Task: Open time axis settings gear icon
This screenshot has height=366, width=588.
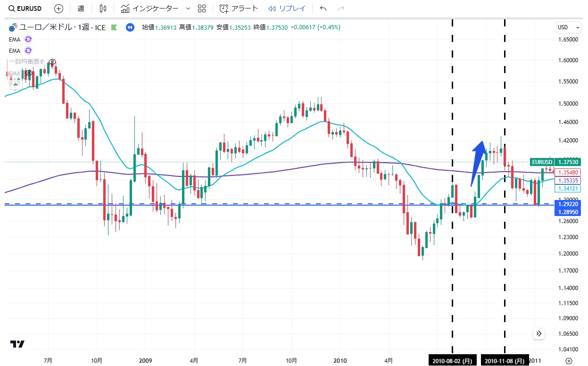Action: click(x=569, y=361)
